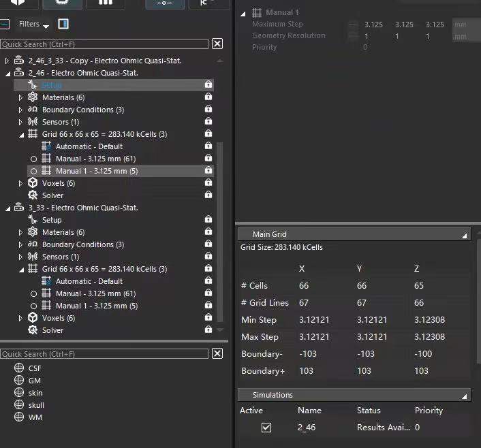This screenshot has height=448, width=481.
Task: Click the Results Avai... status of 2_46
Action: (x=384, y=428)
